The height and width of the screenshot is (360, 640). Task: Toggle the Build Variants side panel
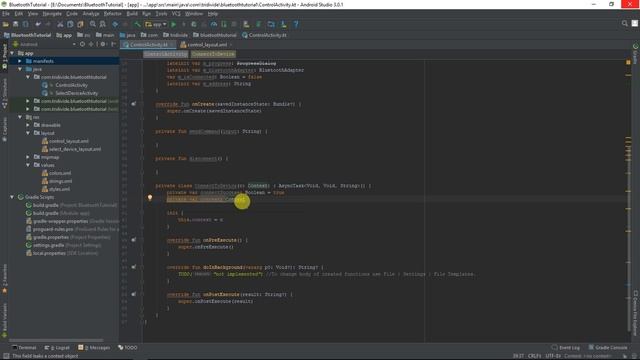point(4,320)
